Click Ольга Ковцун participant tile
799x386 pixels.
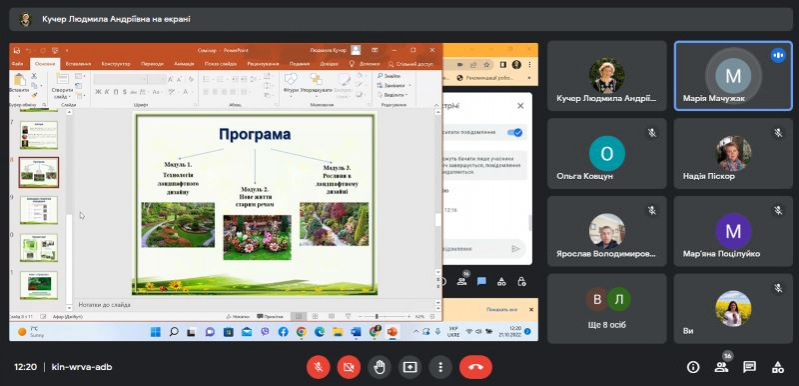[607, 153]
